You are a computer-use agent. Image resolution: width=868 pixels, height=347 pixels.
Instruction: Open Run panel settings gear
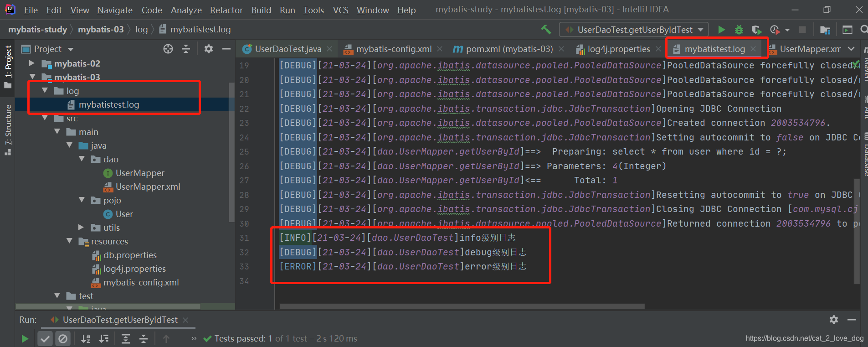pyautogui.click(x=834, y=320)
